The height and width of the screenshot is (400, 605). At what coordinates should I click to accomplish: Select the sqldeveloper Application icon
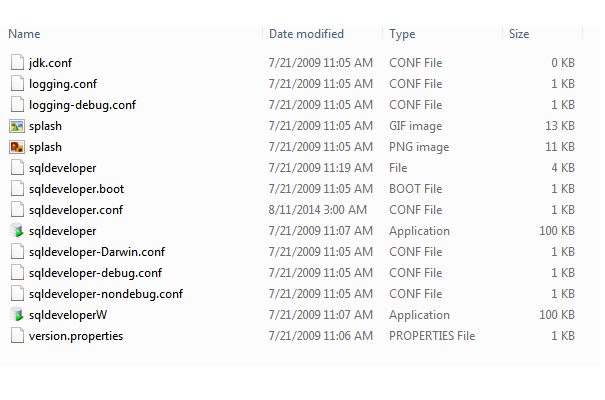(16, 231)
